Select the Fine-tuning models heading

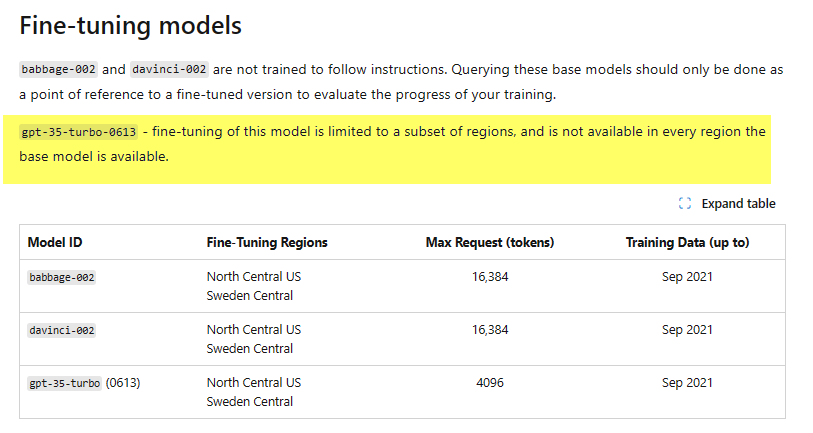point(131,25)
